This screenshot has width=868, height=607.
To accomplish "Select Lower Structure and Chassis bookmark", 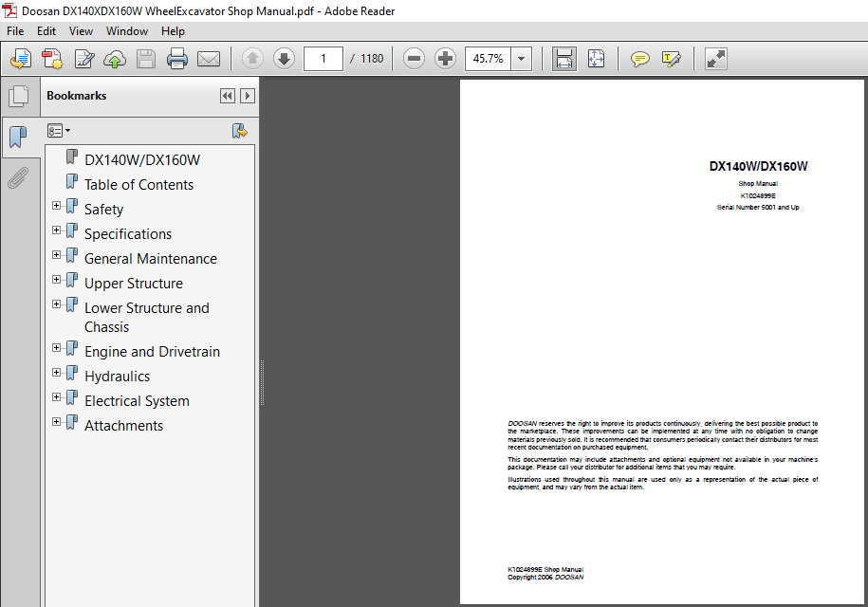I will (147, 317).
